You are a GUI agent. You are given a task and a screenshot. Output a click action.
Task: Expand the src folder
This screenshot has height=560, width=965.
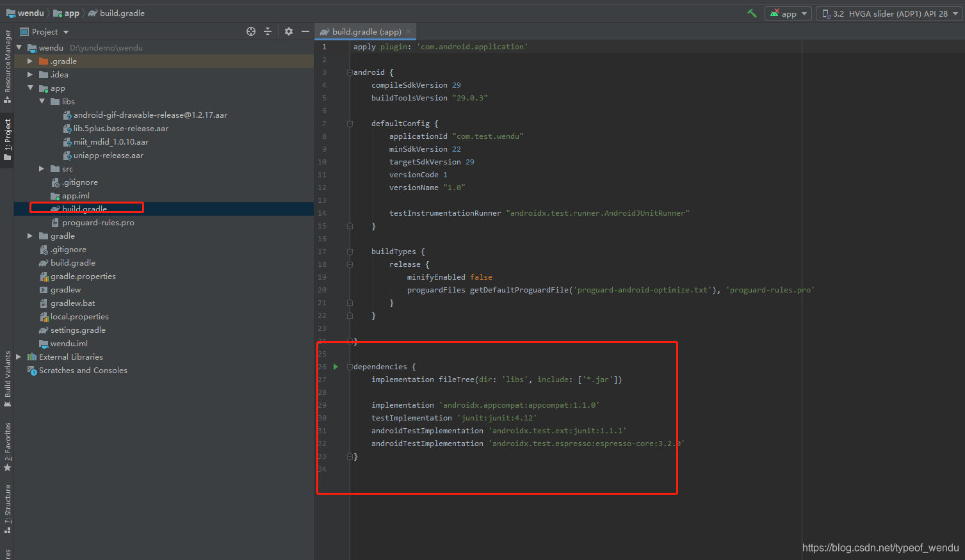tap(42, 168)
